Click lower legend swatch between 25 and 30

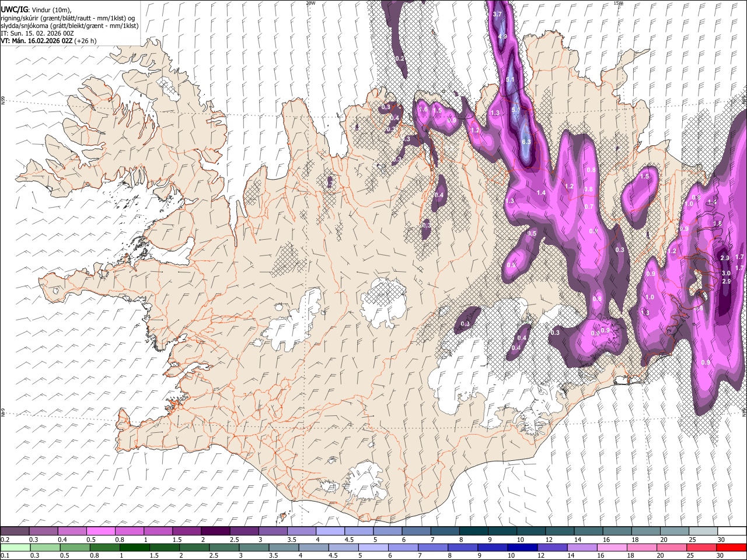[700, 547]
